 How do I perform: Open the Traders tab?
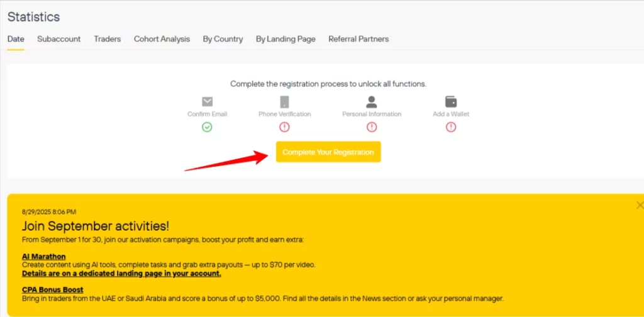pos(107,39)
